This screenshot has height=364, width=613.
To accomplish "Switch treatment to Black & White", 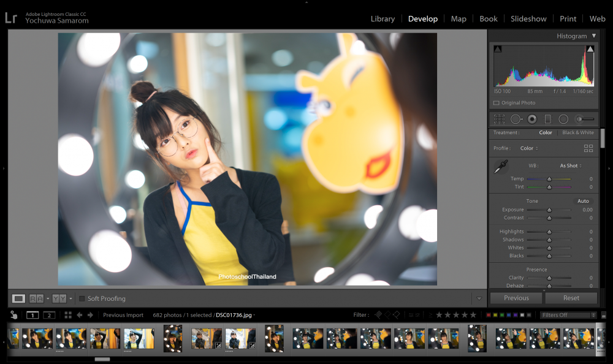I will pyautogui.click(x=578, y=132).
